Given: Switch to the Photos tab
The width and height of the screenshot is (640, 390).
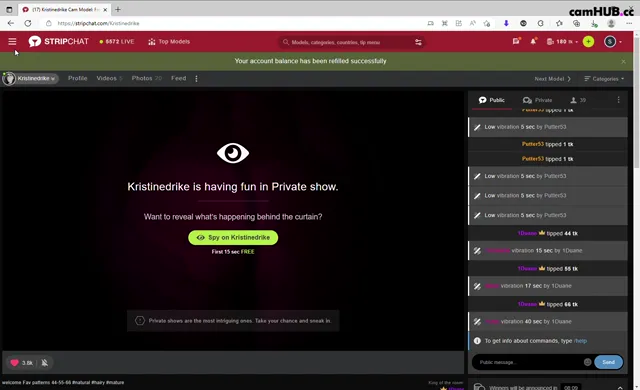Looking at the screenshot, I should pos(147,78).
